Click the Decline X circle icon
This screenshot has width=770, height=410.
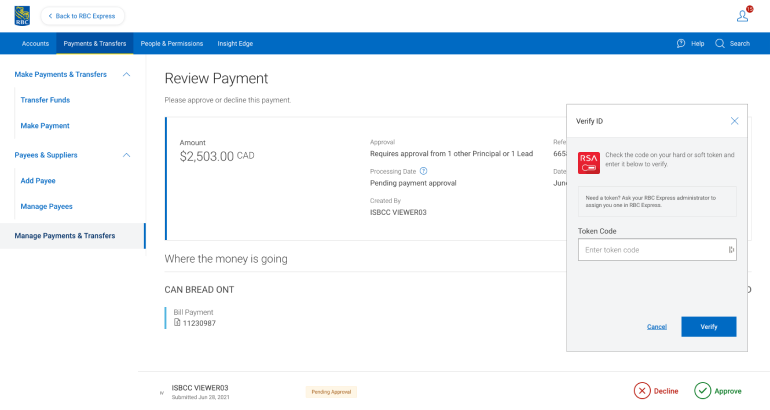pyautogui.click(x=642, y=391)
